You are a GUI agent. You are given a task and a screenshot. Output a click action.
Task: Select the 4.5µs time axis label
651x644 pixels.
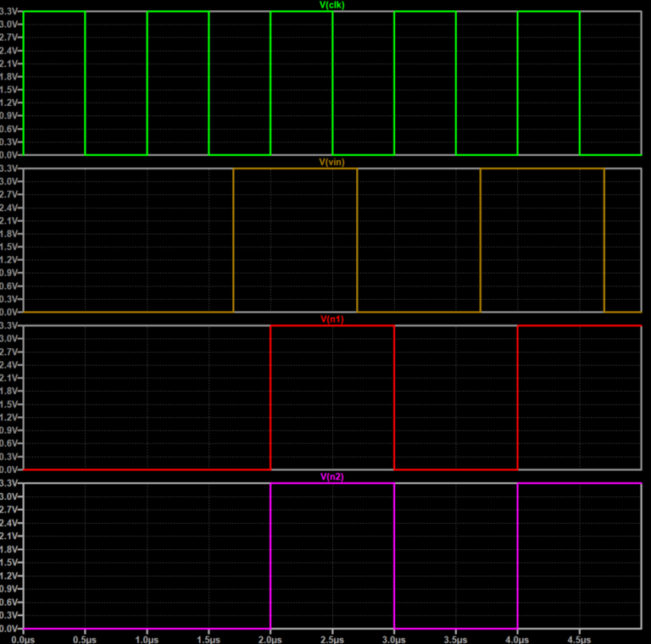579,636
